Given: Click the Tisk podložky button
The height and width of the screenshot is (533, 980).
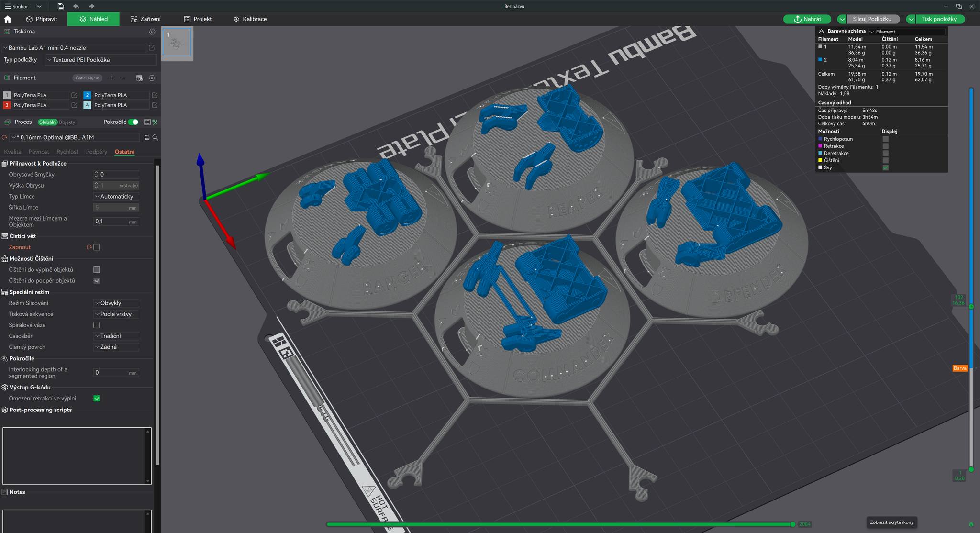Looking at the screenshot, I should click(x=939, y=19).
